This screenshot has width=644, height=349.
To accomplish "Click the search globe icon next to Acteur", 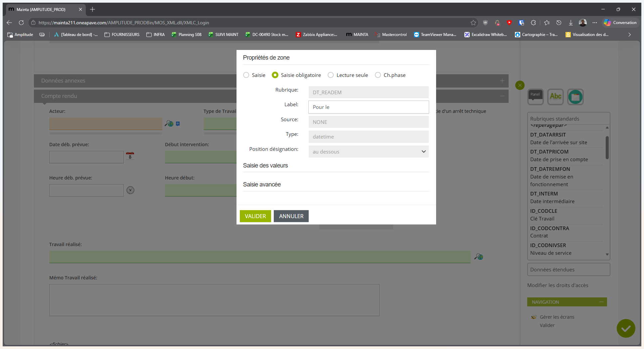I will pos(169,124).
